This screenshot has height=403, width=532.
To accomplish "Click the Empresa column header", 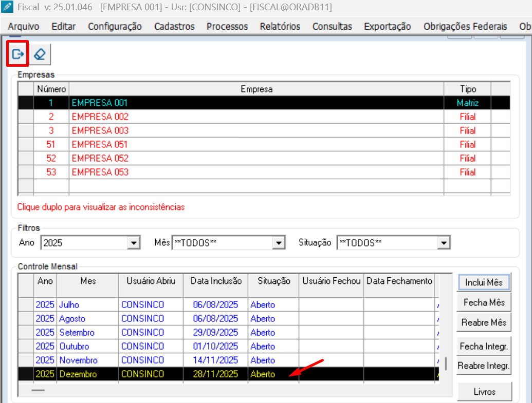I will click(x=256, y=89).
